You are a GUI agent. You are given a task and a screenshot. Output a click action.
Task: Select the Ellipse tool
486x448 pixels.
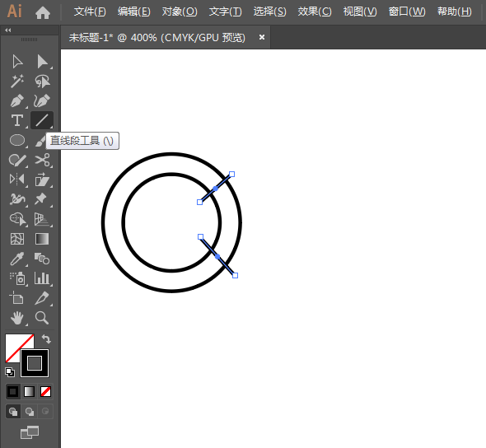(17, 140)
